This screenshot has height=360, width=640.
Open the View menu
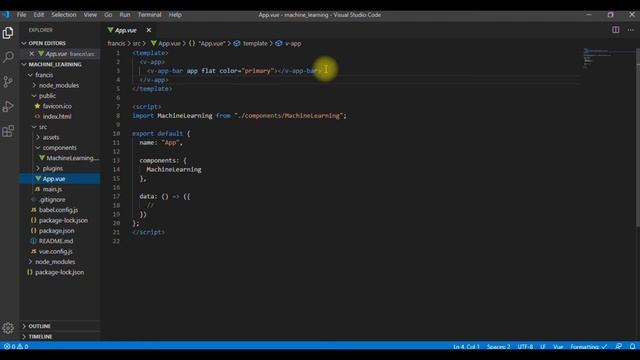click(90, 15)
